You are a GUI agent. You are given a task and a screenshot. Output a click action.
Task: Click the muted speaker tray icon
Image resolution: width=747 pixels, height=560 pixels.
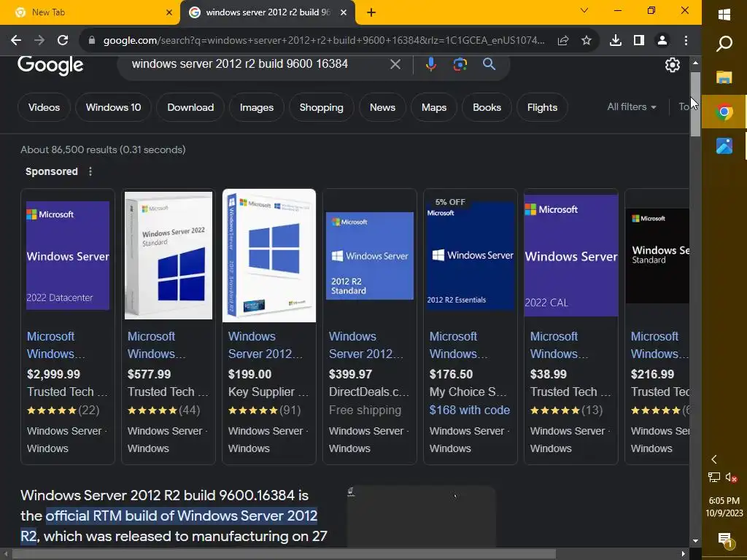tap(731, 477)
